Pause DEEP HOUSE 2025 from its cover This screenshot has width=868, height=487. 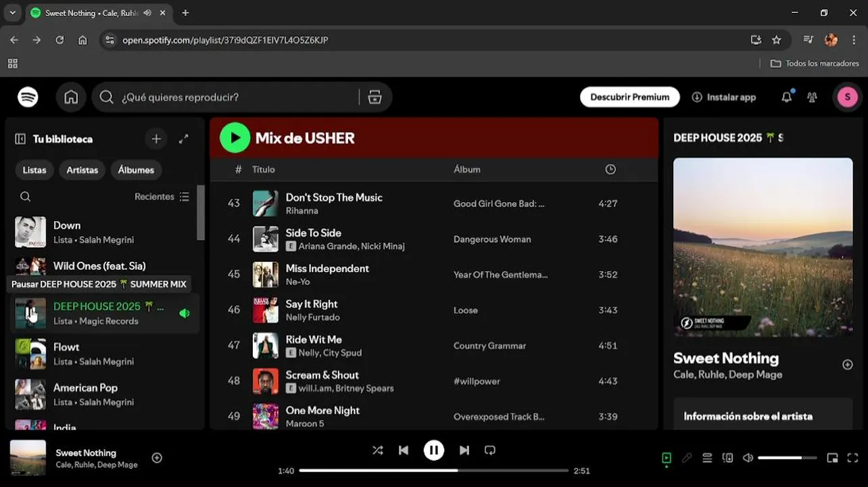click(x=30, y=313)
